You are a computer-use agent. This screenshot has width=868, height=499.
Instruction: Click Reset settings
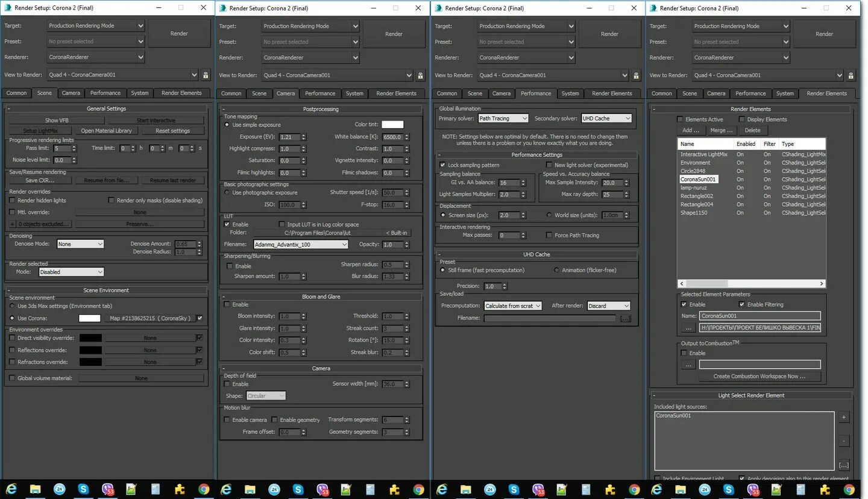[172, 131]
